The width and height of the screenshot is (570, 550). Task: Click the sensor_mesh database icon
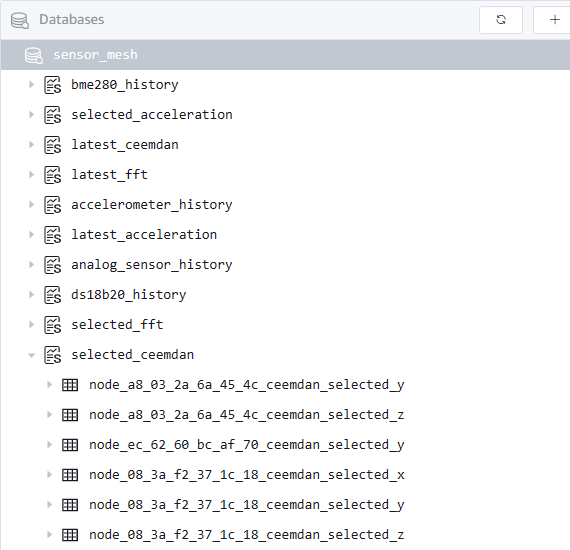[34, 55]
